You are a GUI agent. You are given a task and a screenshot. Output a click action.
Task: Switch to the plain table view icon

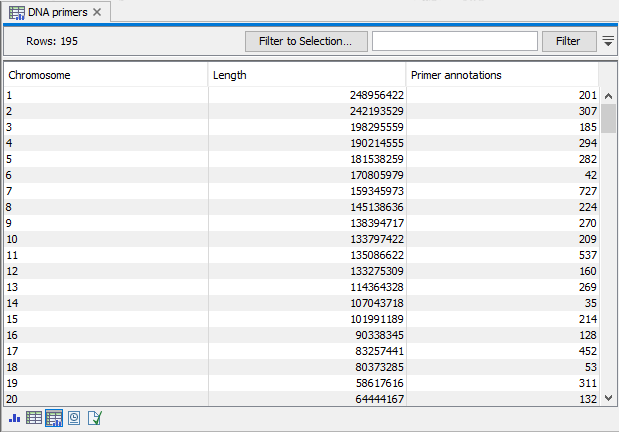point(34,418)
